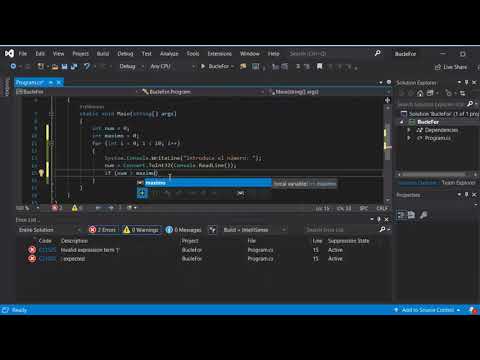Viewport: 480px width, 360px height.
Task: Click the Live Share button
Action: (451, 67)
